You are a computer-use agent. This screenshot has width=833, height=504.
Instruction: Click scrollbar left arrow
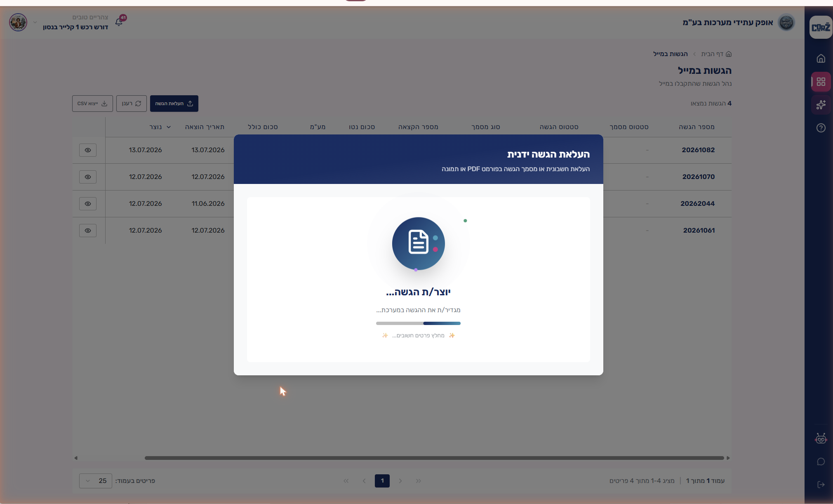76,458
